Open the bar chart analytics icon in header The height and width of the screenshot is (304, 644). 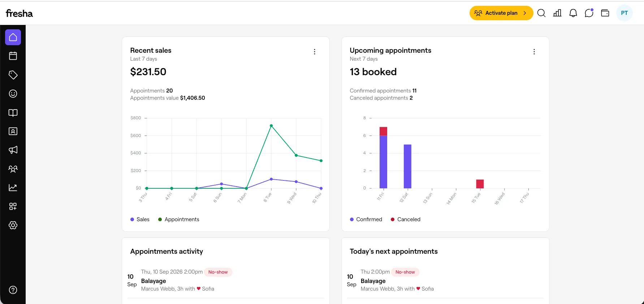[557, 13]
